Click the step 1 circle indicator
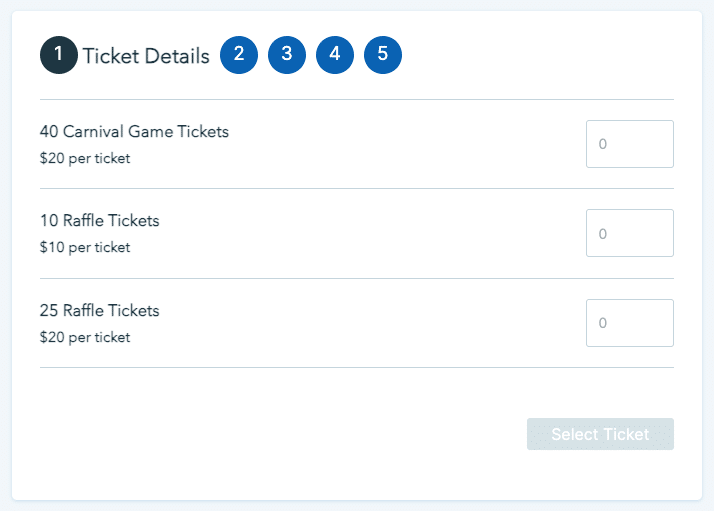 coord(59,55)
